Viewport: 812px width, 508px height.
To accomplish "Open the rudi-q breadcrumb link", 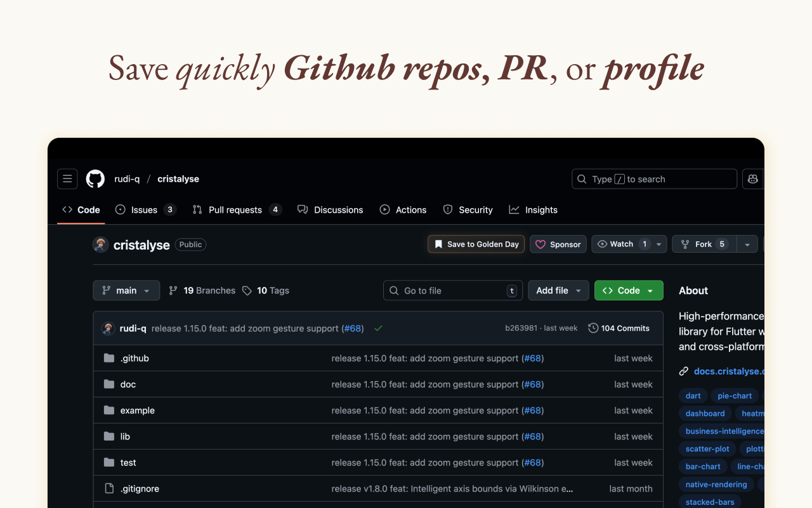I will 127,179.
